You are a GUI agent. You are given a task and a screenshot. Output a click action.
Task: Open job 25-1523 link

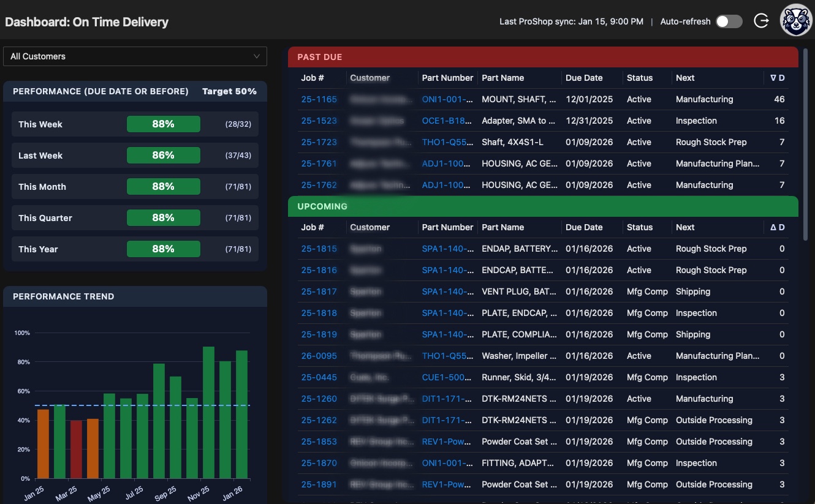click(x=319, y=121)
